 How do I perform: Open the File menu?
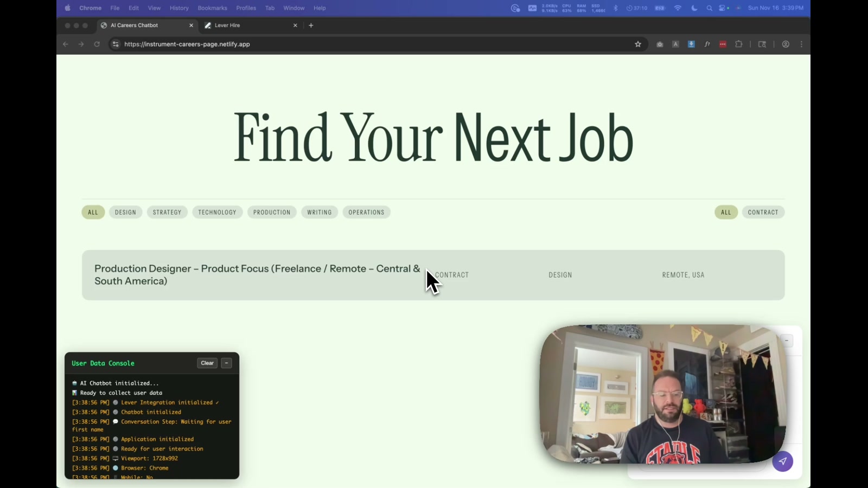point(115,8)
